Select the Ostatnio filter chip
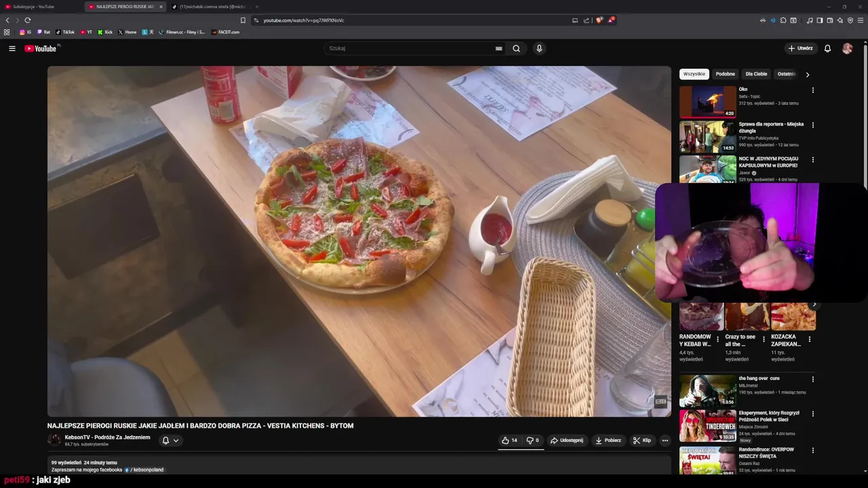This screenshot has height=488, width=868. click(786, 74)
